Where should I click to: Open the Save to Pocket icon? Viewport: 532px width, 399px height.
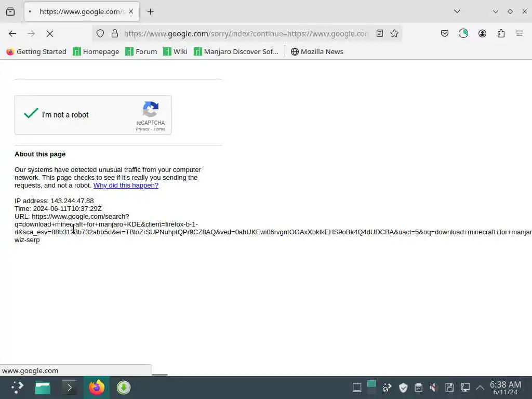tap(445, 33)
